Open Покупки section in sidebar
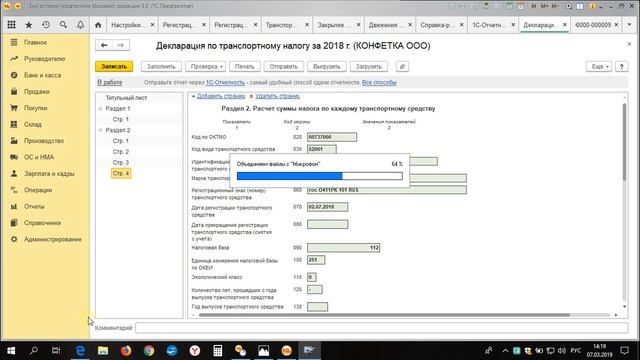Viewport: 640px width, 360px height. pos(36,108)
